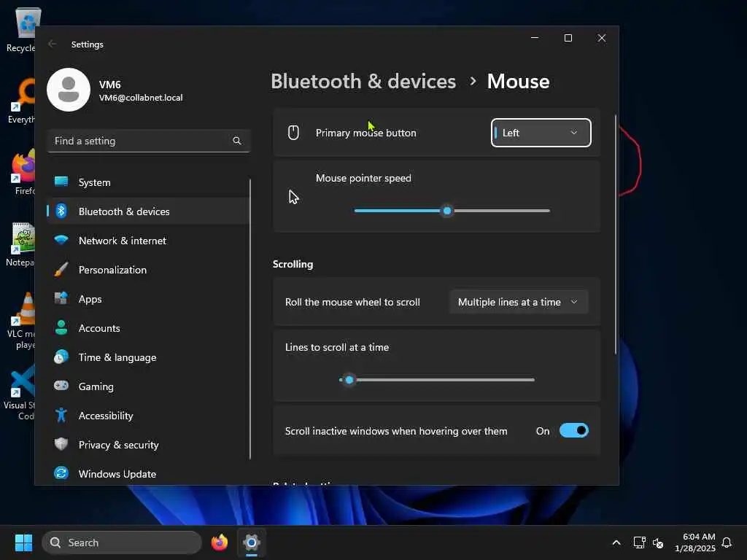
Task: Click the Privacy shield icon
Action: click(61, 444)
